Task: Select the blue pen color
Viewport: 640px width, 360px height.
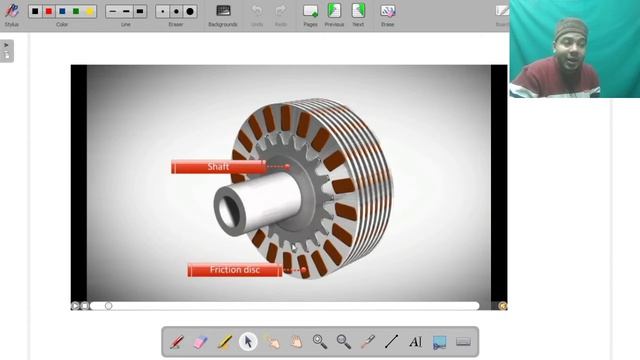Action: tap(62, 11)
